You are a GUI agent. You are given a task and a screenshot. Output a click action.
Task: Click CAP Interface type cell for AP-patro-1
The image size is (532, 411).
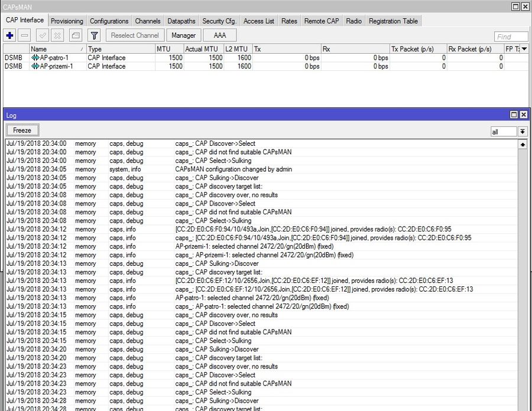pos(106,58)
